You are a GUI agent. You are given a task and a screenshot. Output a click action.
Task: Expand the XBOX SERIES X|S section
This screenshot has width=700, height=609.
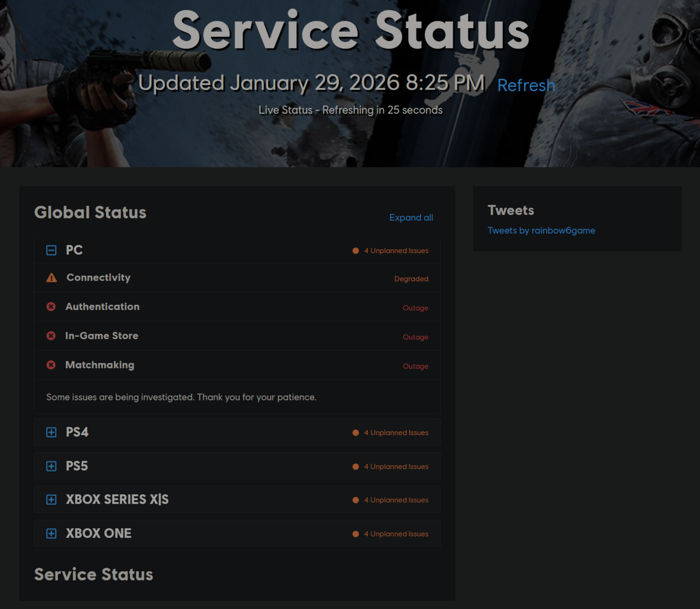(51, 500)
